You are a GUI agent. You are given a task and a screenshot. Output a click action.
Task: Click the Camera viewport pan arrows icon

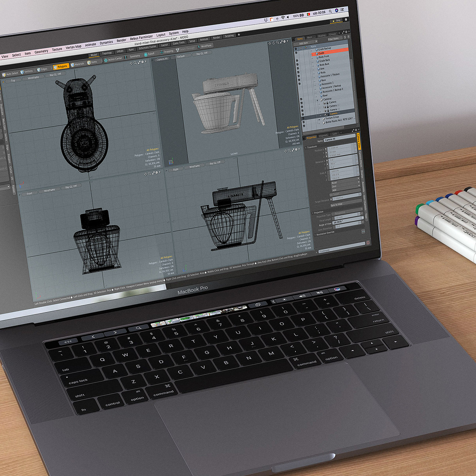(x=270, y=43)
